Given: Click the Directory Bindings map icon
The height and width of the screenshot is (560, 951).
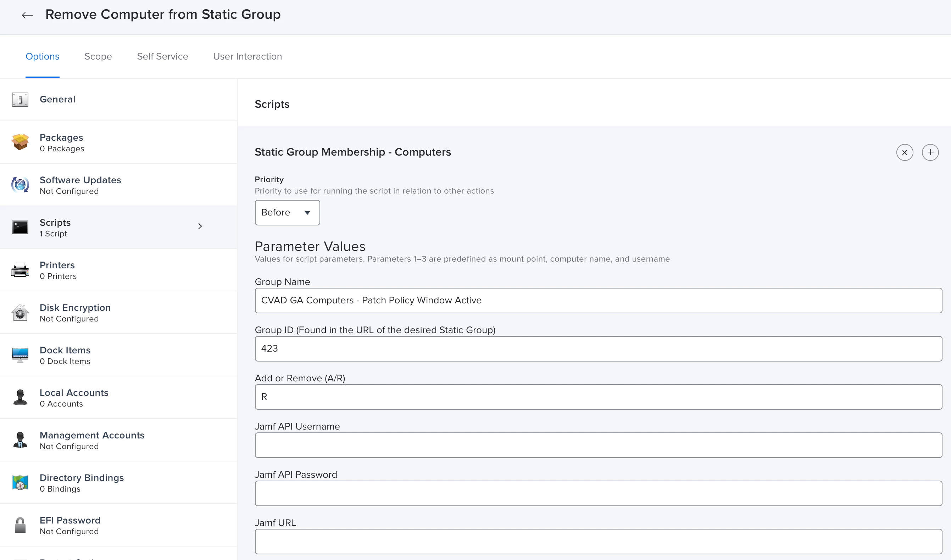Looking at the screenshot, I should pos(20,483).
